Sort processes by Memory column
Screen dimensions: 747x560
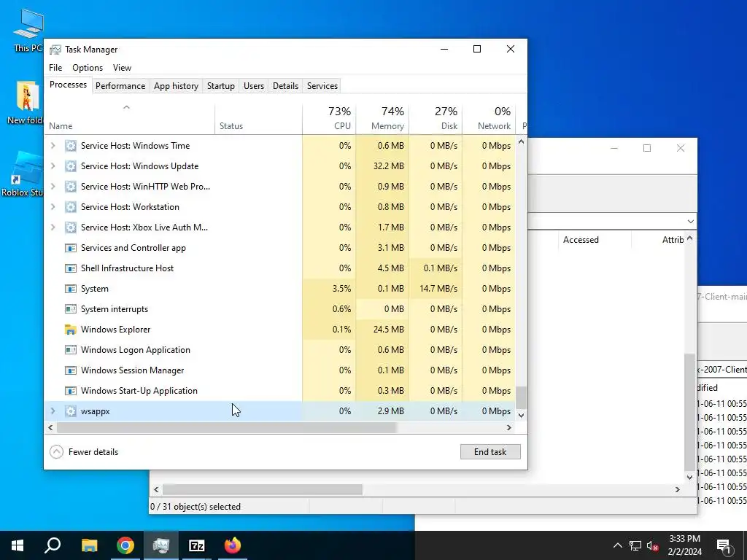coord(382,118)
